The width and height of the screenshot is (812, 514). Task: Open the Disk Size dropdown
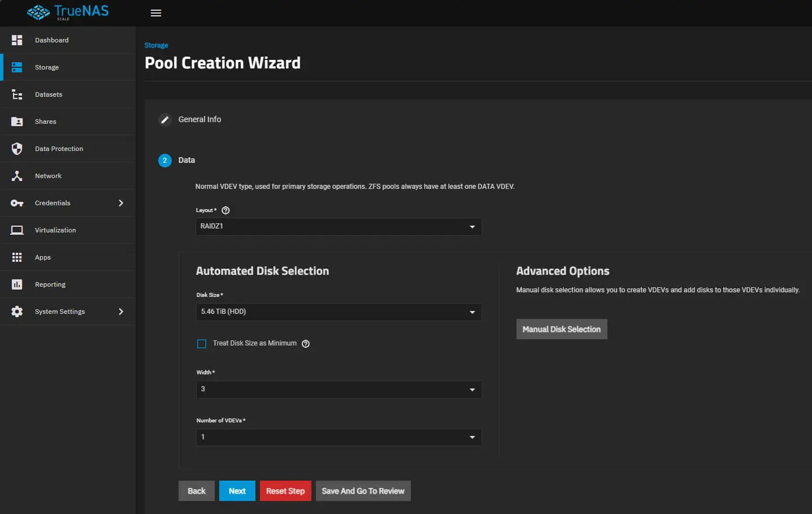[338, 312]
